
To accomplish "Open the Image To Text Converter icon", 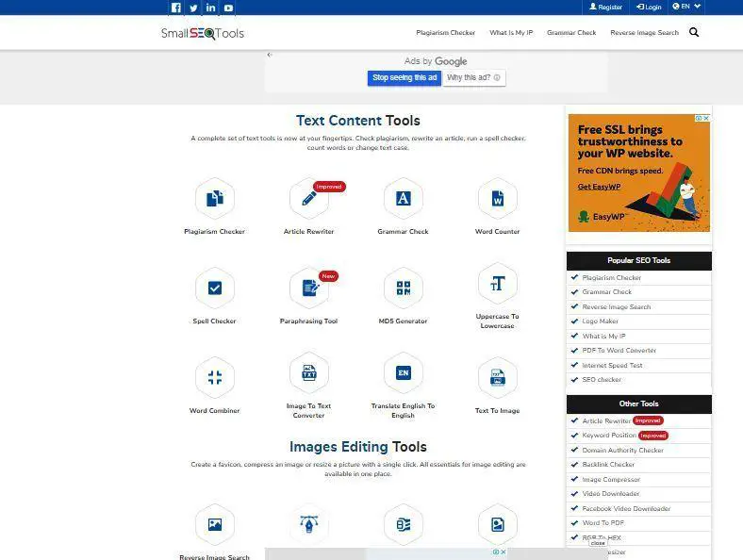I will pyautogui.click(x=309, y=372).
